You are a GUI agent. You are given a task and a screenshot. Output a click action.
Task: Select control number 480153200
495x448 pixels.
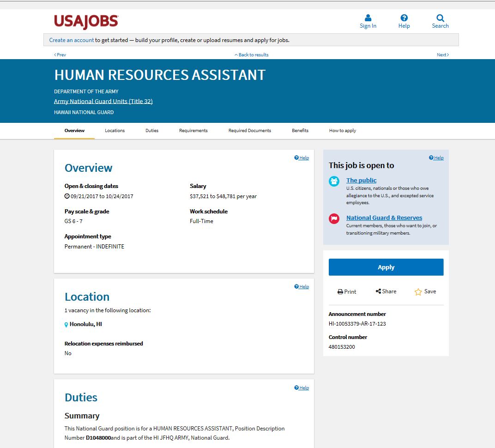coord(342,347)
